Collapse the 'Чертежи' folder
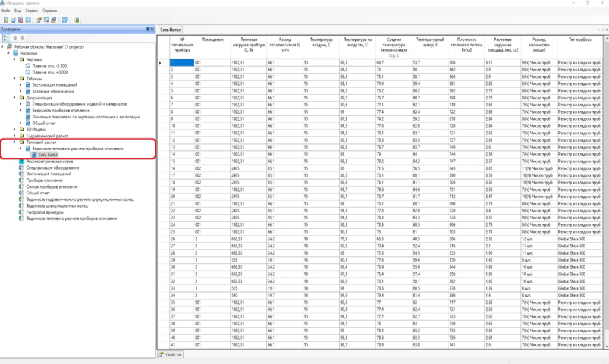Screen dimensions: 609x364 click(15, 59)
